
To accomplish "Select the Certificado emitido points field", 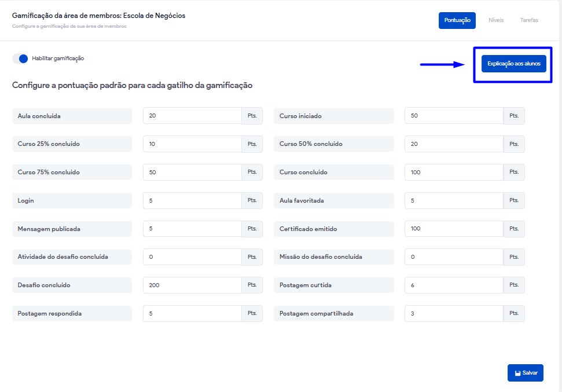I will point(454,229).
